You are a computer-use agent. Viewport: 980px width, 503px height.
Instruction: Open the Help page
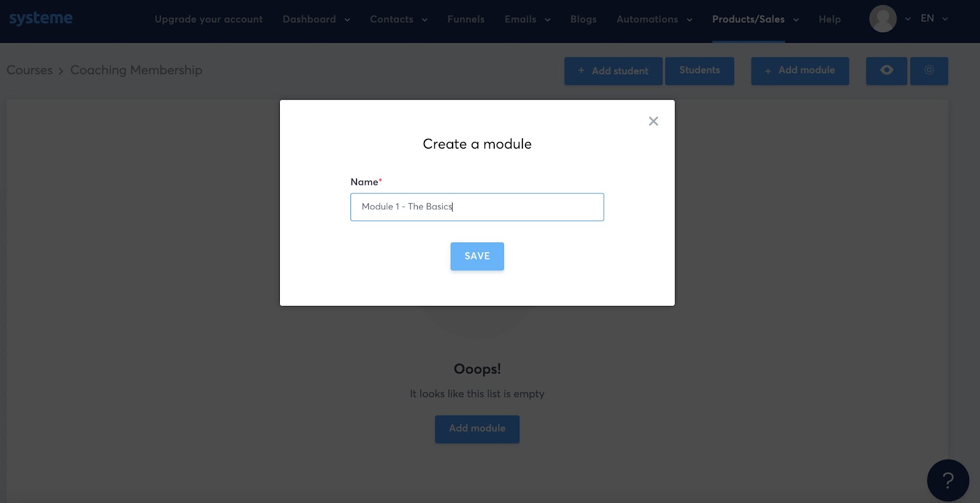click(829, 20)
